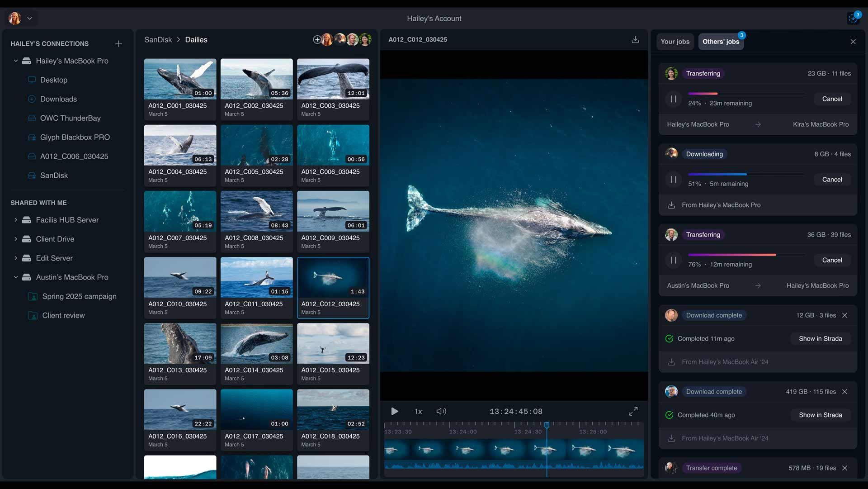Screen dimensions: 868x489
Task: Expand preview to fullscreen
Action: tap(633, 411)
